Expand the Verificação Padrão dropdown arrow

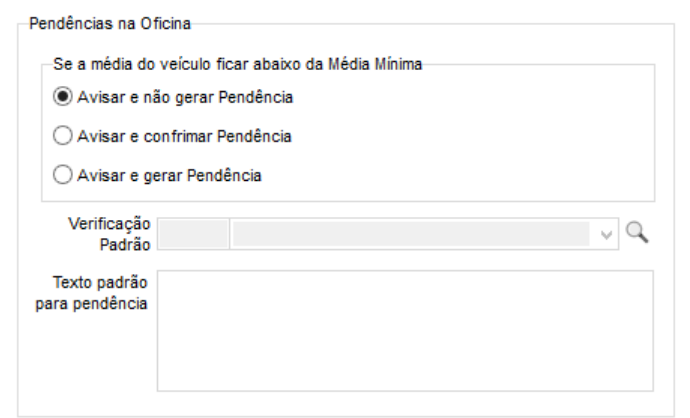click(606, 233)
